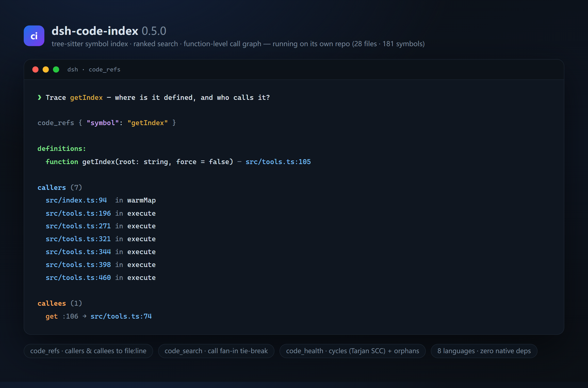The width and height of the screenshot is (588, 388).
Task: Open caller link src/tools.ts:321
Action: (x=78, y=239)
